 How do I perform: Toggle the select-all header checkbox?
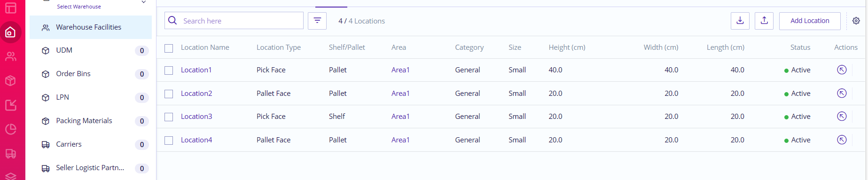169,48
